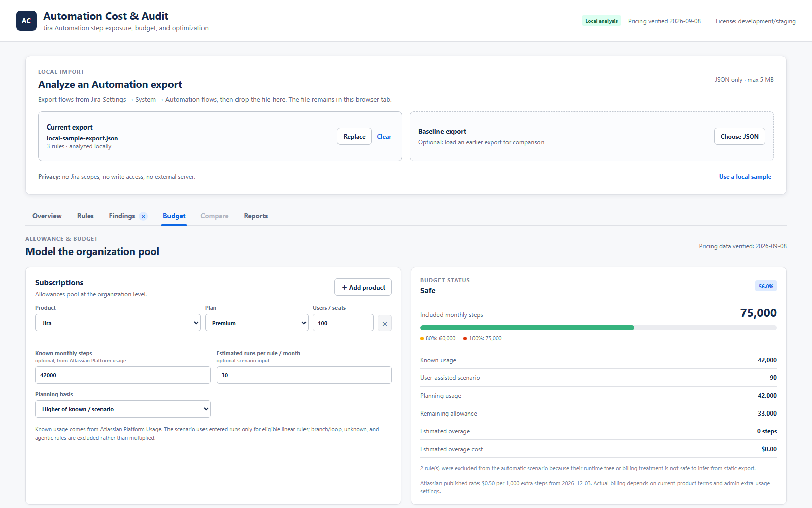This screenshot has height=508, width=812.
Task: Click the 56.0% budget status badge
Action: pyautogui.click(x=766, y=286)
